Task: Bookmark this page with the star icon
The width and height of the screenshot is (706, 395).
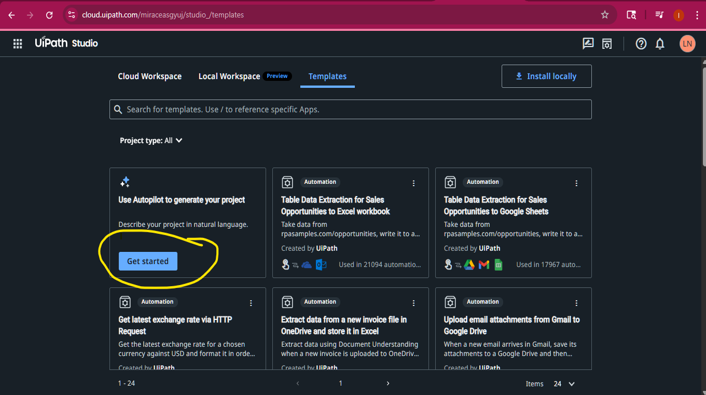Action: (605, 15)
